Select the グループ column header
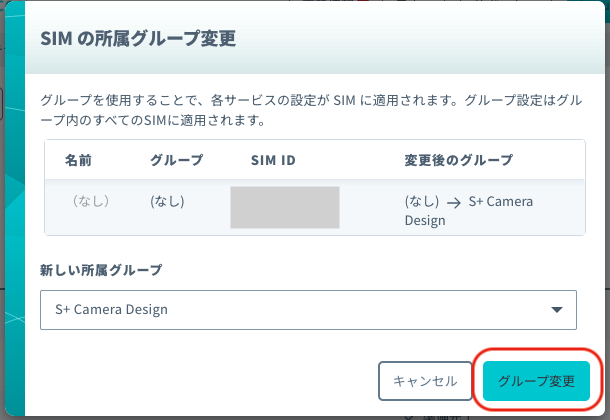This screenshot has width=610, height=420. [177, 160]
